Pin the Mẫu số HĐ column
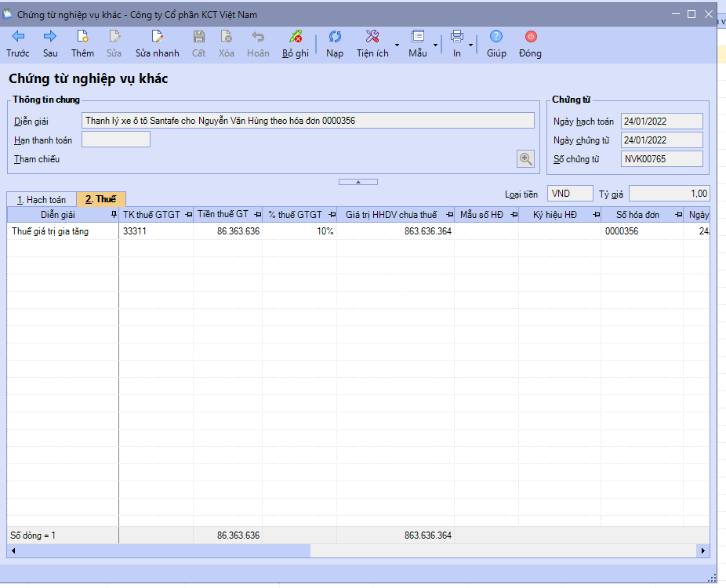 (514, 215)
